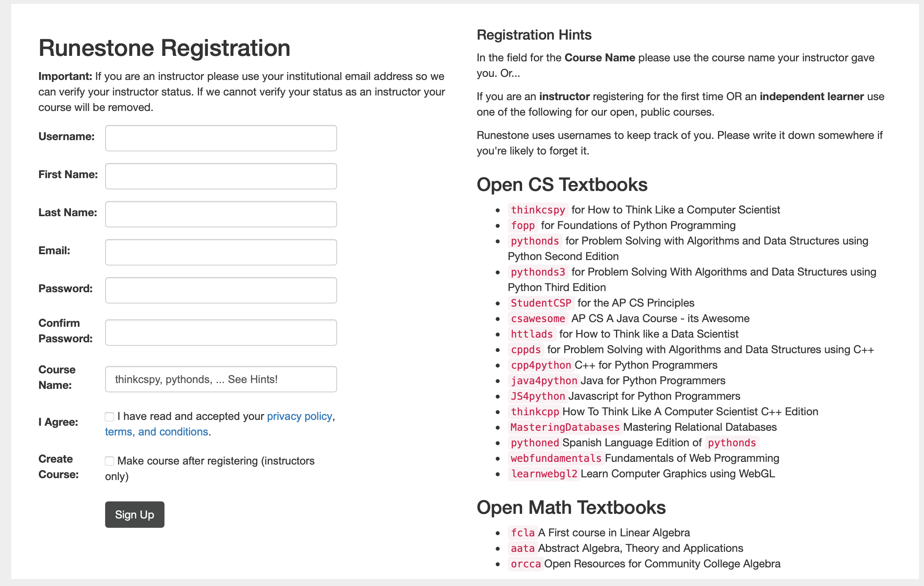
Task: Open the privacy policy link
Action: (x=300, y=416)
